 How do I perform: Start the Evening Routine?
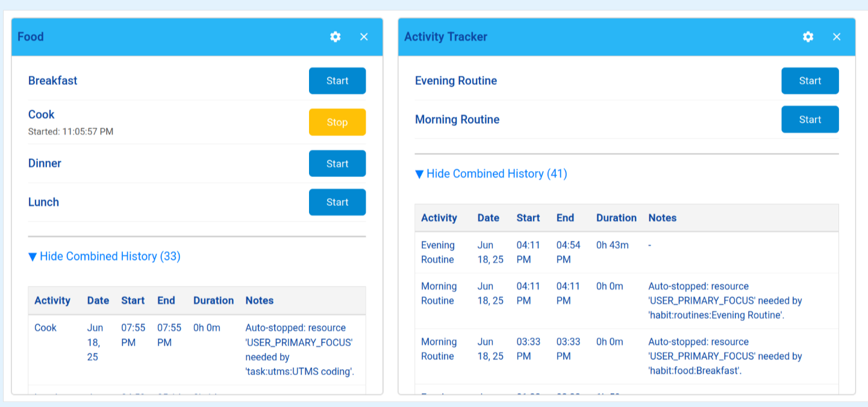(x=810, y=81)
